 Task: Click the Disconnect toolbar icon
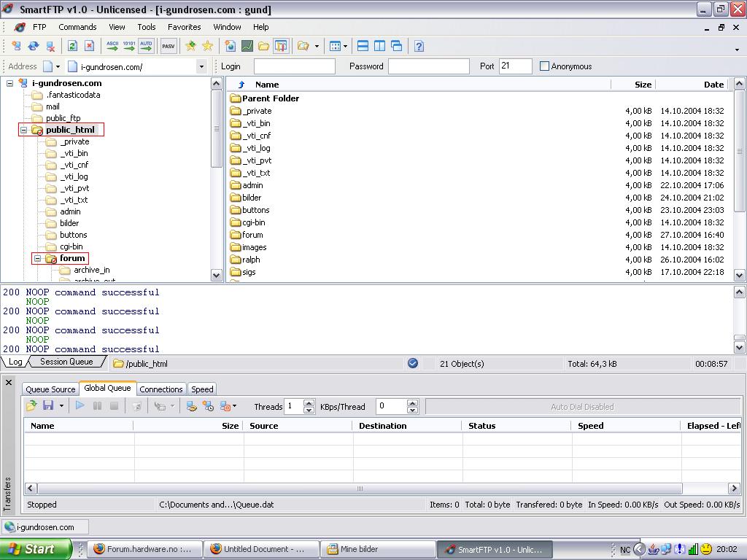click(50, 46)
